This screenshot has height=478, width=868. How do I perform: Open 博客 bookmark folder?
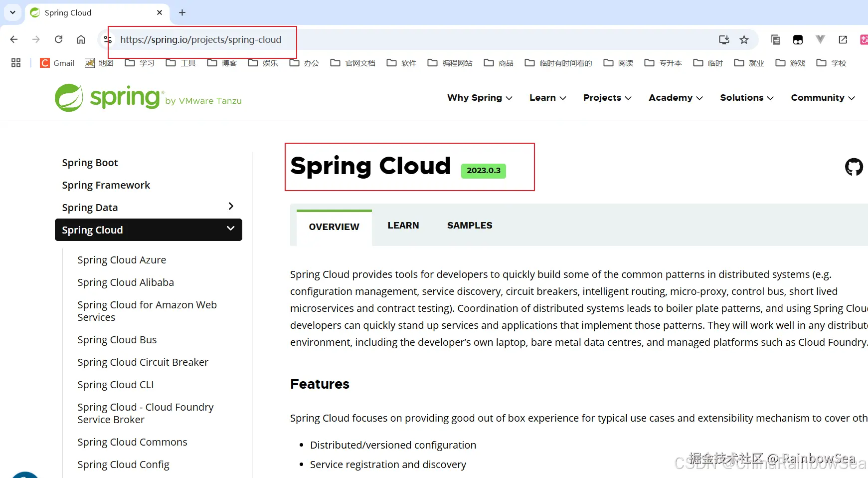pos(222,63)
